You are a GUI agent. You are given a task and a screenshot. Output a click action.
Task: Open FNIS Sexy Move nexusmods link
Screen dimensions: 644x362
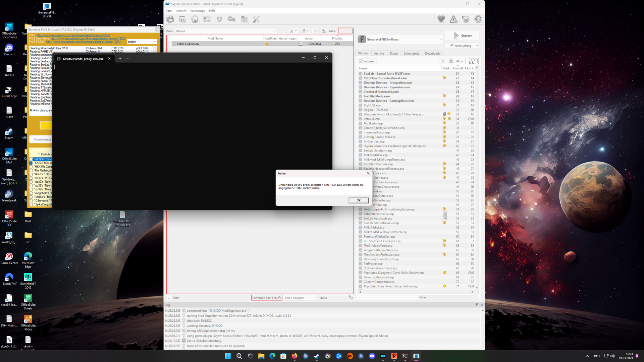tap(88, 39)
